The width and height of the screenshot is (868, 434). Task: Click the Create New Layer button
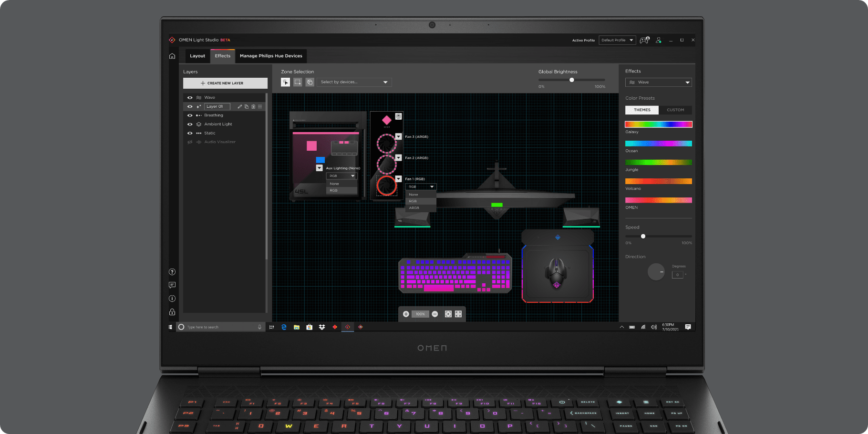point(225,83)
